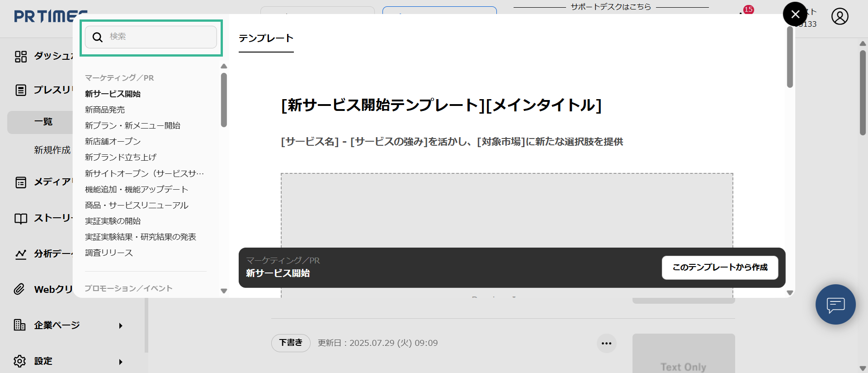Click the プロモーション/イベント category heading
Image resolution: width=868 pixels, height=373 pixels.
(x=129, y=288)
